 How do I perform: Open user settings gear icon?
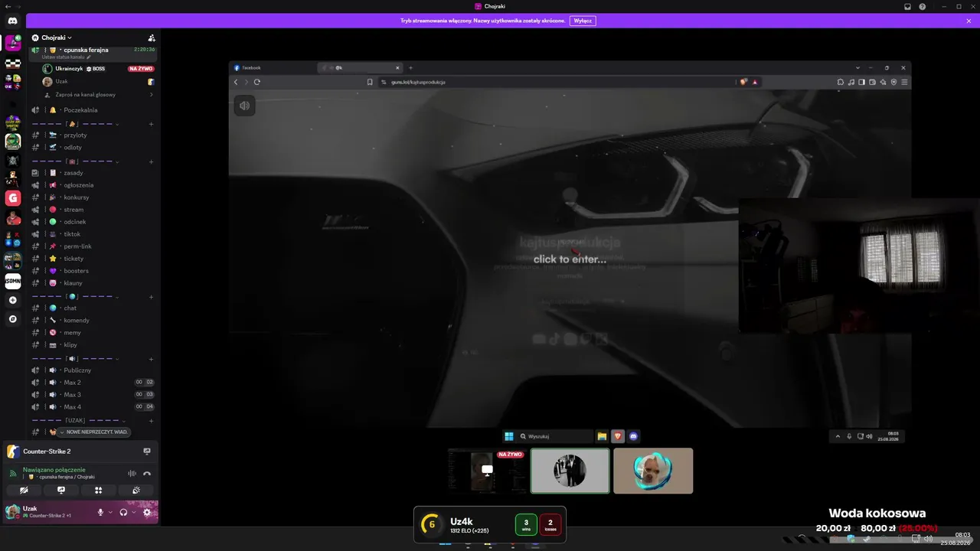147,512
